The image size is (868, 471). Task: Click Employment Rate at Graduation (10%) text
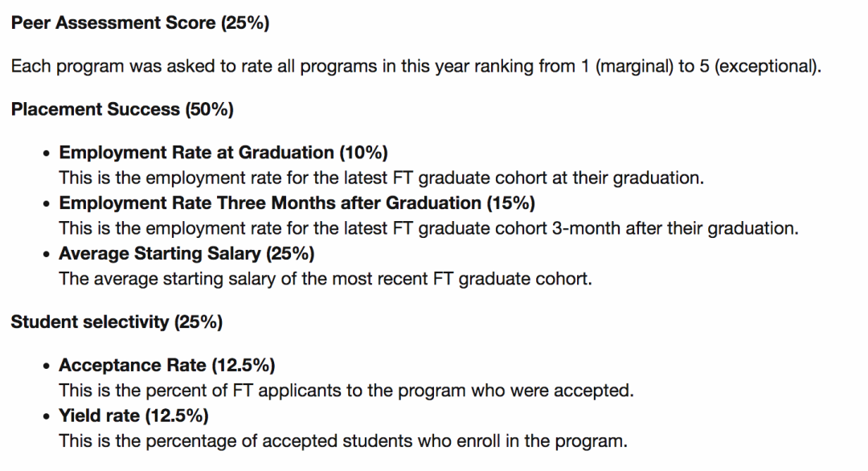click(223, 152)
